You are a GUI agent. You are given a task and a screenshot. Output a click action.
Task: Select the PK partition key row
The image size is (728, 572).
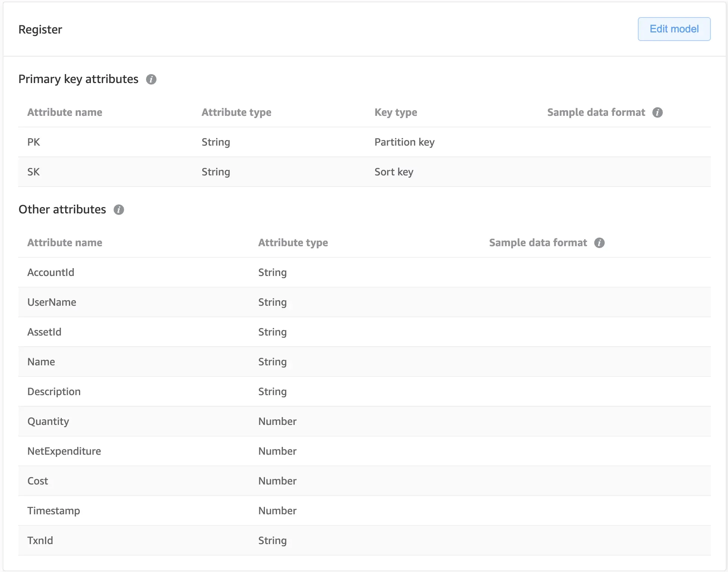pos(364,142)
